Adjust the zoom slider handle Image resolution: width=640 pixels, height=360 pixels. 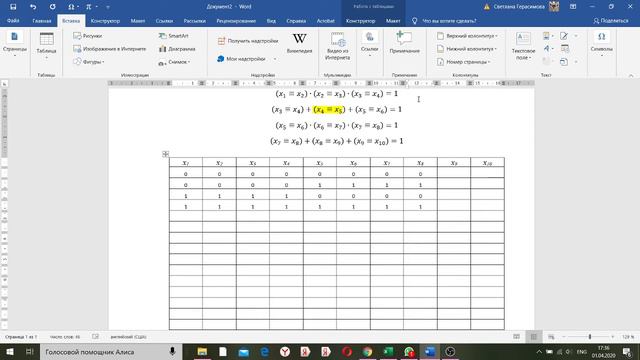pyautogui.click(x=590, y=337)
